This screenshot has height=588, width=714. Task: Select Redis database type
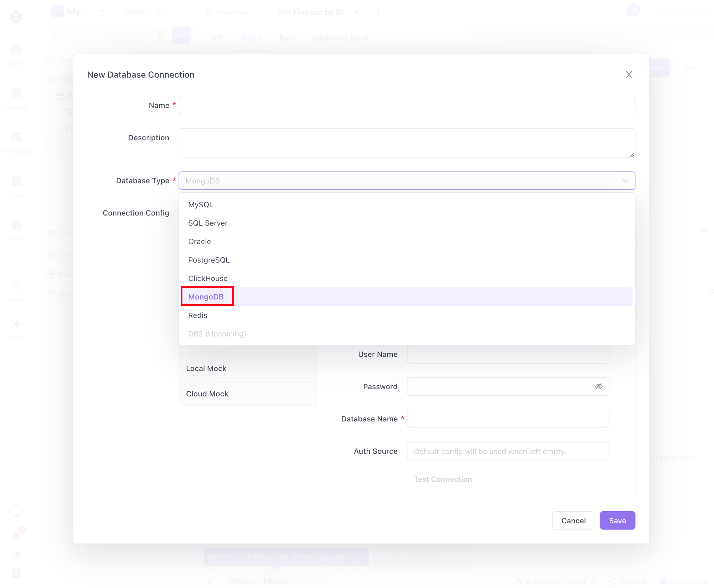[407, 315]
